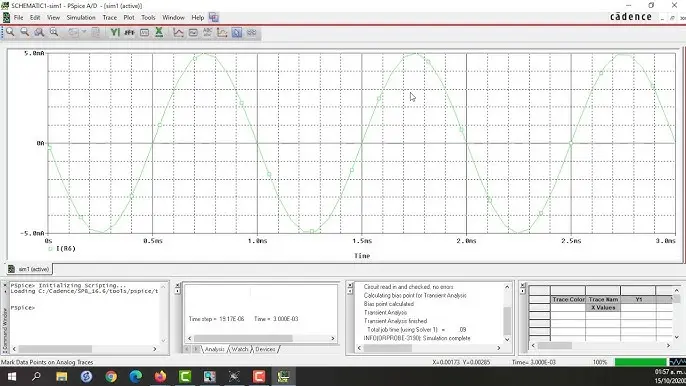Click the Trace Color column header
Image resolution: width=686 pixels, height=386 pixels.
(568, 299)
